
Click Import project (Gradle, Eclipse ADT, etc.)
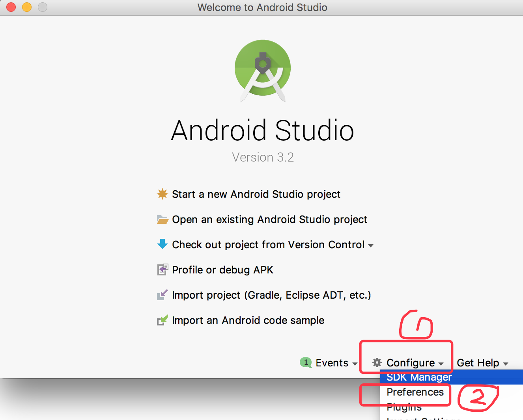point(271,295)
